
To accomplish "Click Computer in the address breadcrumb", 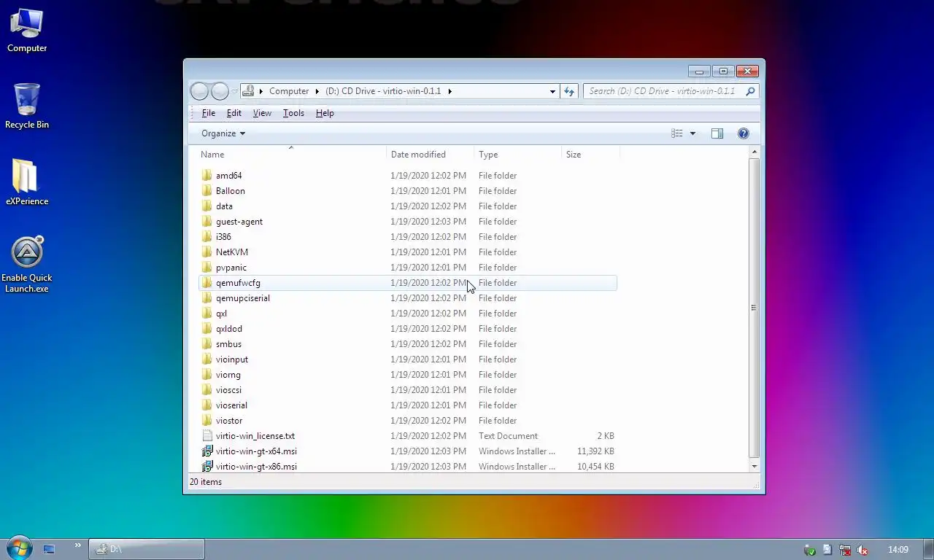I will [289, 91].
